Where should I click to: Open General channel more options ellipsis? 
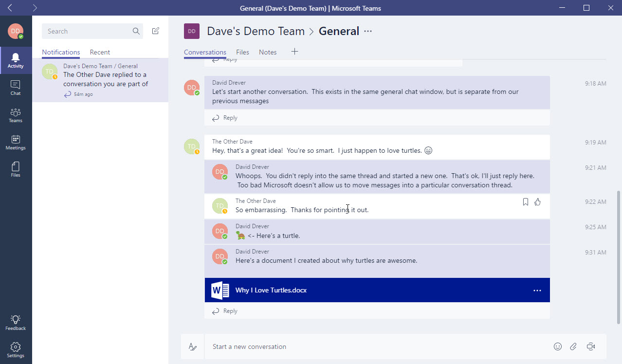tap(368, 31)
